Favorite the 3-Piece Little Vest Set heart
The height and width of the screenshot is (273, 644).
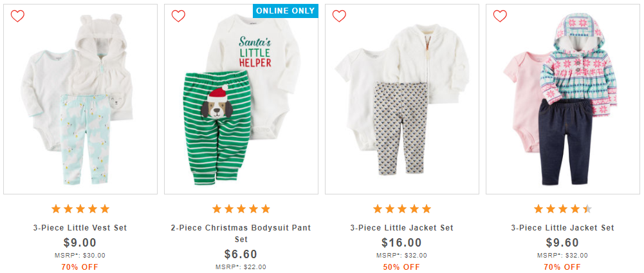click(x=17, y=16)
